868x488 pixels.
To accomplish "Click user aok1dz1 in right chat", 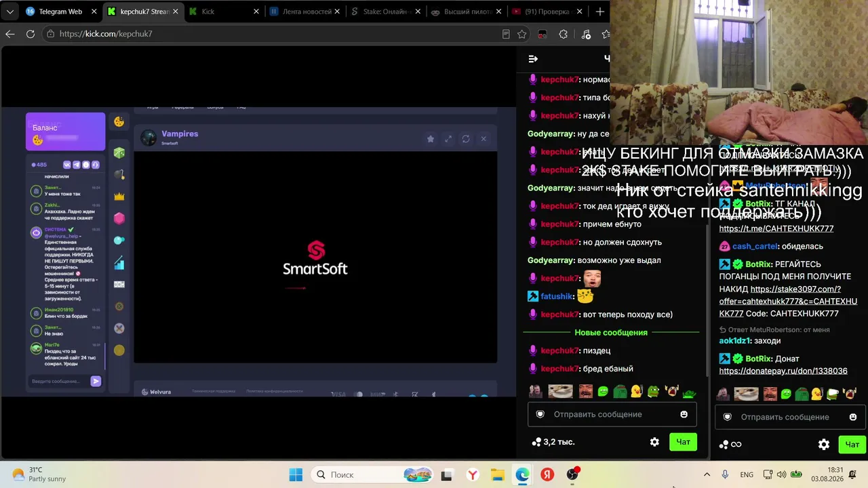I will tap(734, 341).
